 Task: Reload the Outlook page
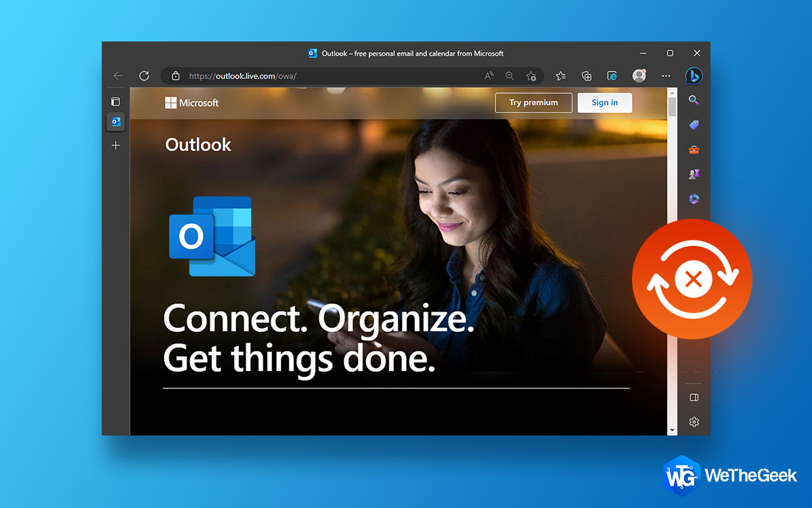(x=144, y=76)
